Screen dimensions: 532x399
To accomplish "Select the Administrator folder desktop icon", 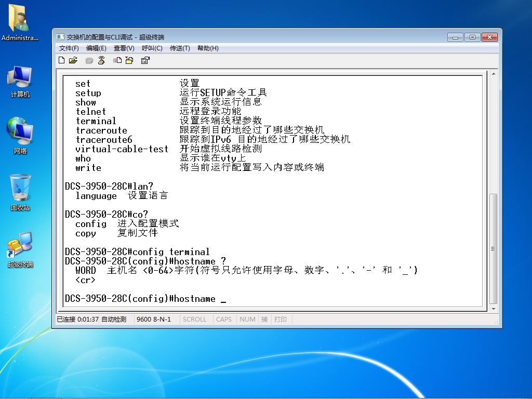I will (x=20, y=23).
